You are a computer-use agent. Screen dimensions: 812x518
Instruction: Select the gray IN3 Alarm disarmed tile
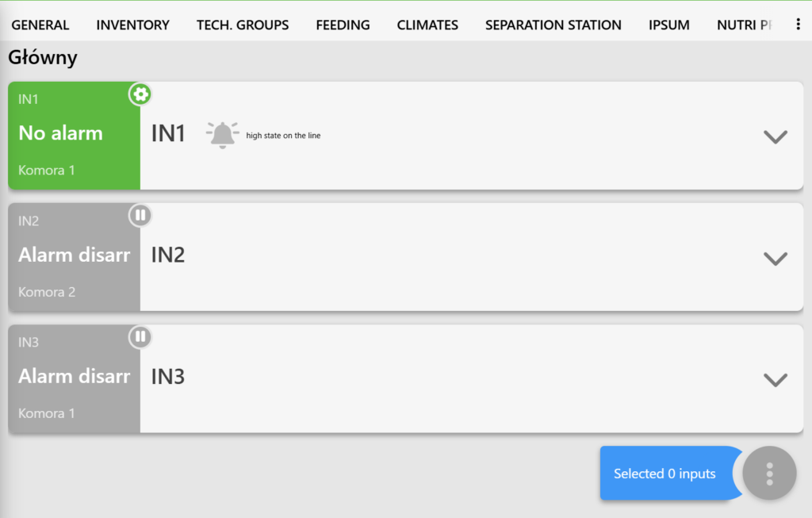74,378
